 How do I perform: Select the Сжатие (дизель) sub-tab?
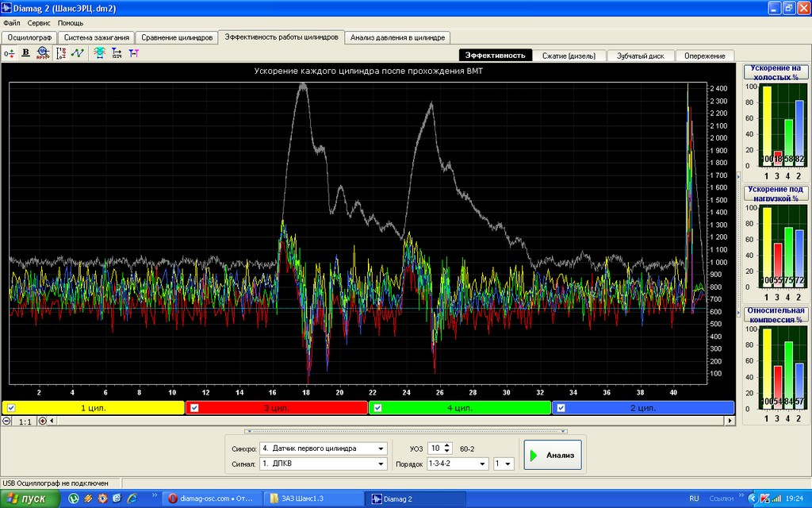[x=569, y=56]
